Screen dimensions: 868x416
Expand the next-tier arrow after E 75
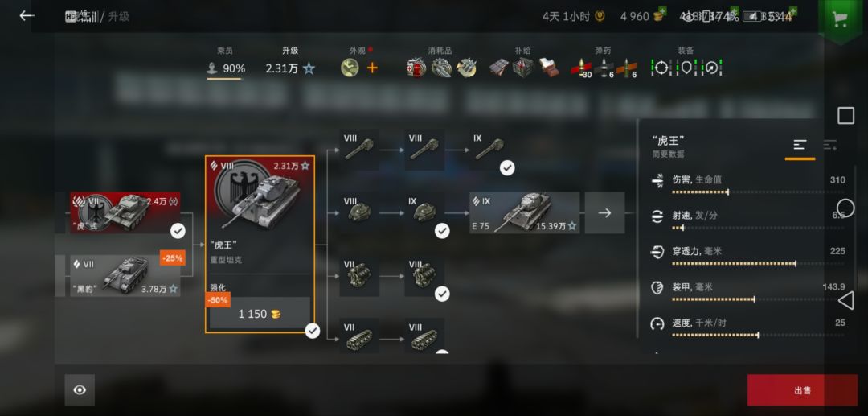604,212
